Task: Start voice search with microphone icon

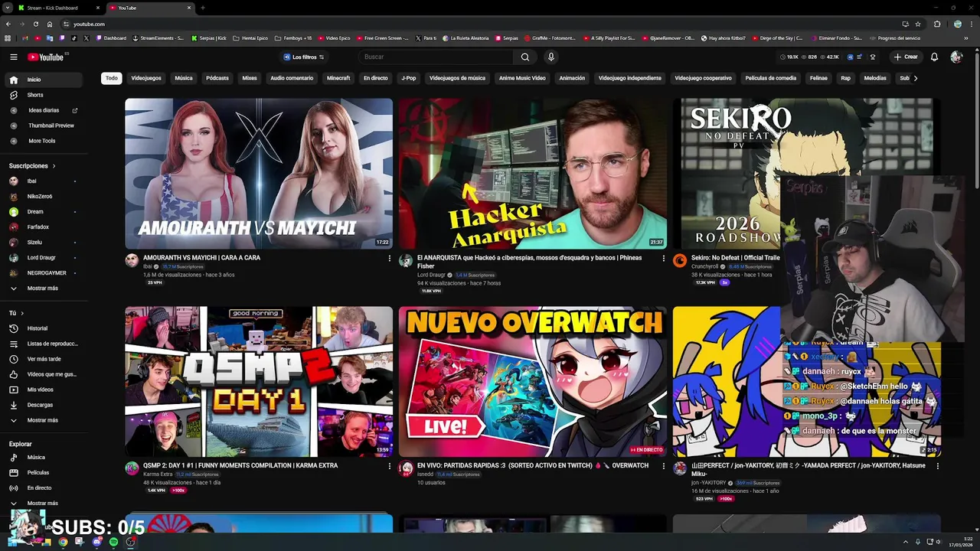Action: click(x=550, y=57)
